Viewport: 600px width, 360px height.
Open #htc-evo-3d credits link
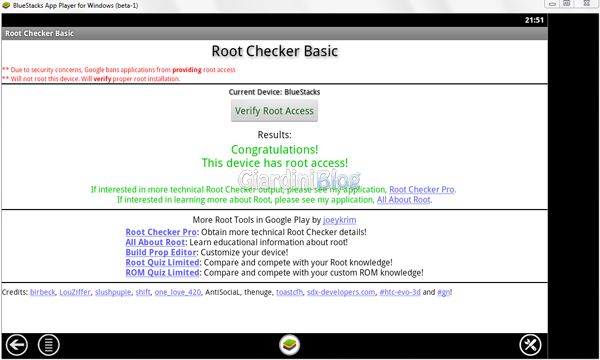(x=400, y=292)
